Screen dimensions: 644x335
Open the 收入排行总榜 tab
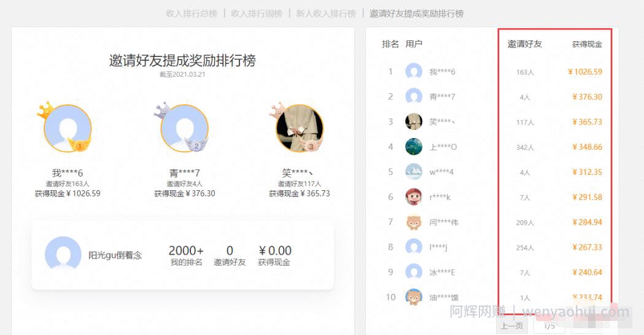192,13
